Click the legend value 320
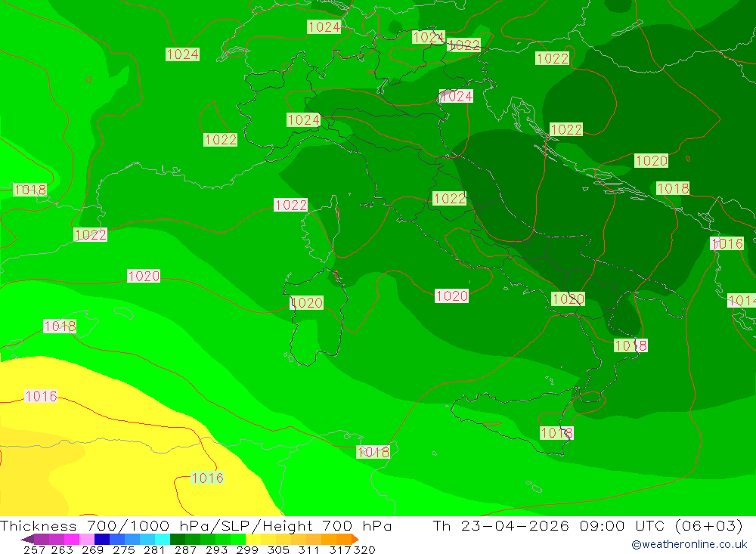756x554 pixels. (x=364, y=549)
